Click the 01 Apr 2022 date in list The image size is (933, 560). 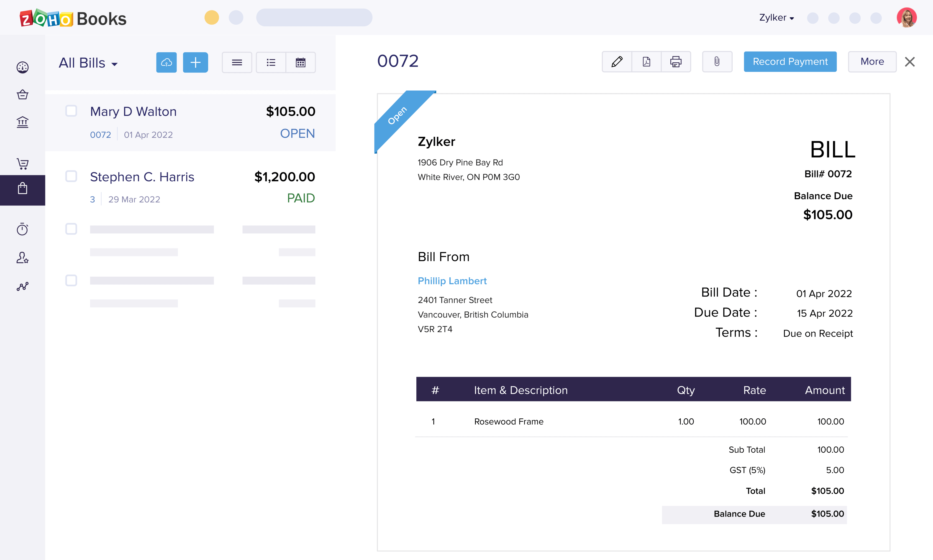[148, 135]
